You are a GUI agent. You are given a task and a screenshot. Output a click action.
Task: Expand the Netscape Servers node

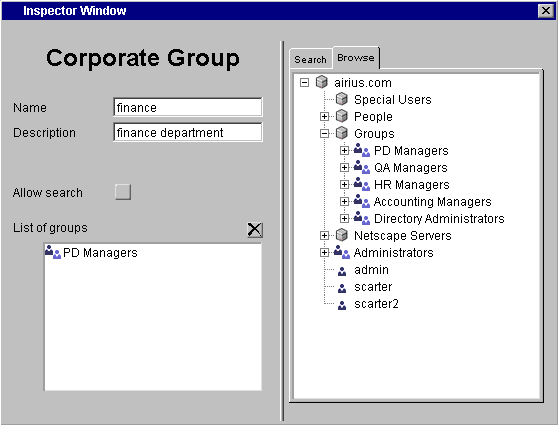pyautogui.click(x=324, y=235)
